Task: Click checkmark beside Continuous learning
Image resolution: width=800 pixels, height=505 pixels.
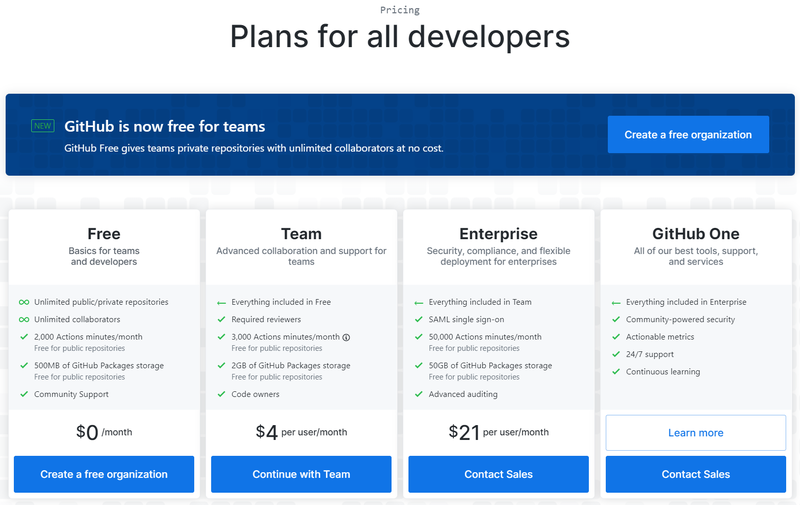Action: [616, 371]
